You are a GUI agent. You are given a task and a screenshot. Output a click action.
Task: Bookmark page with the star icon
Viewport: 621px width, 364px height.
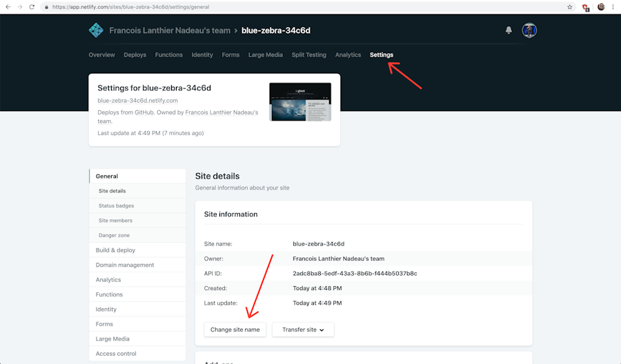(x=569, y=7)
